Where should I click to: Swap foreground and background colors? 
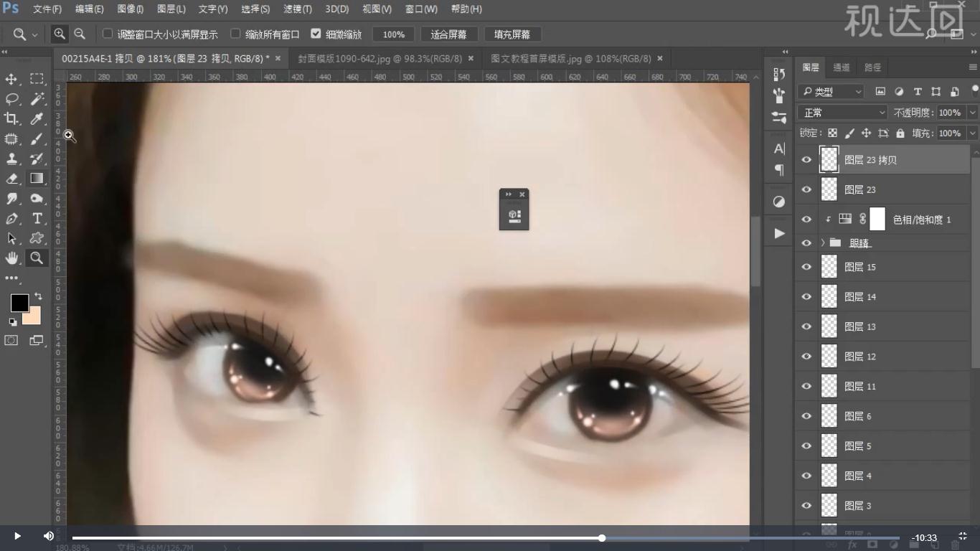pos(37,296)
